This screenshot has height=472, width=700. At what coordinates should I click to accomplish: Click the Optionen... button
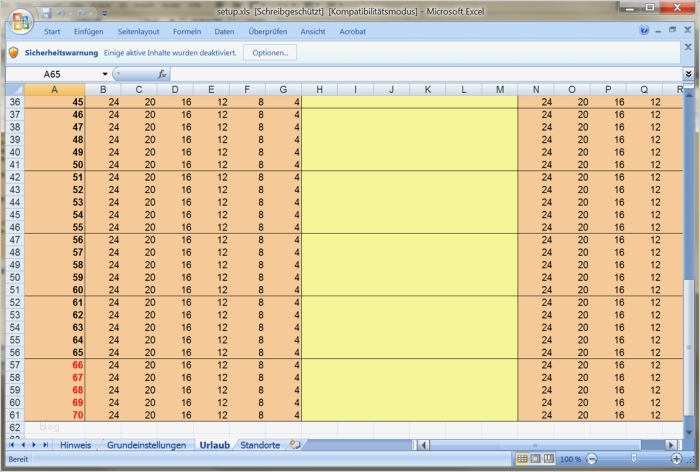(270, 53)
